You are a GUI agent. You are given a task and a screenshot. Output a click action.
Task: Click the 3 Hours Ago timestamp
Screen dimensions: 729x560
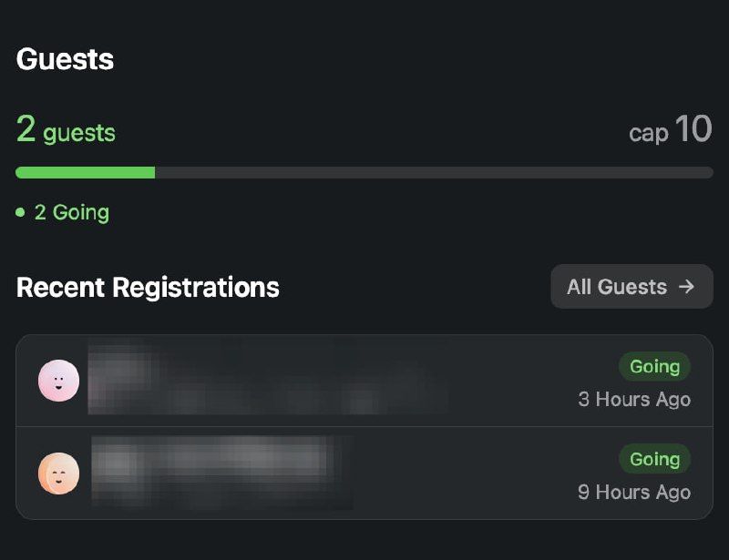point(634,400)
